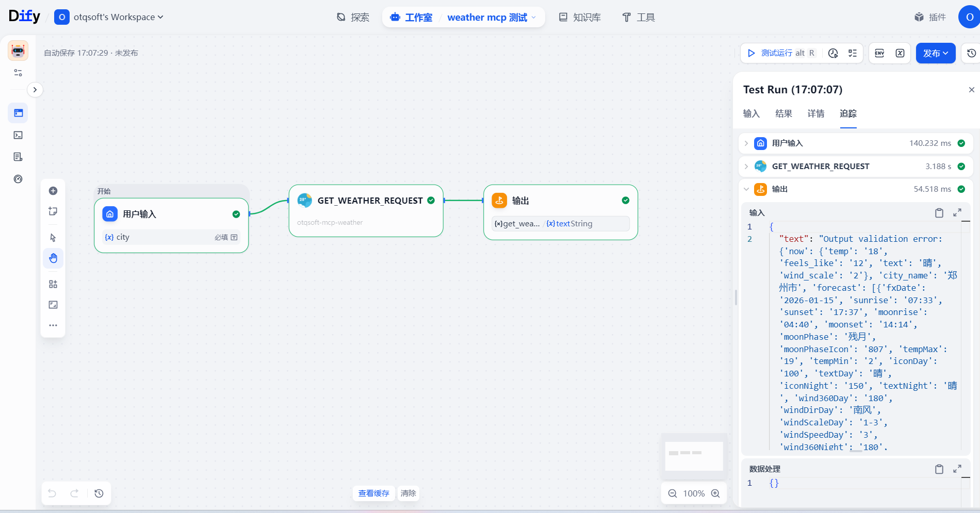Open the API access terminal icon
Viewport: 980px width, 513px height.
(x=18, y=135)
